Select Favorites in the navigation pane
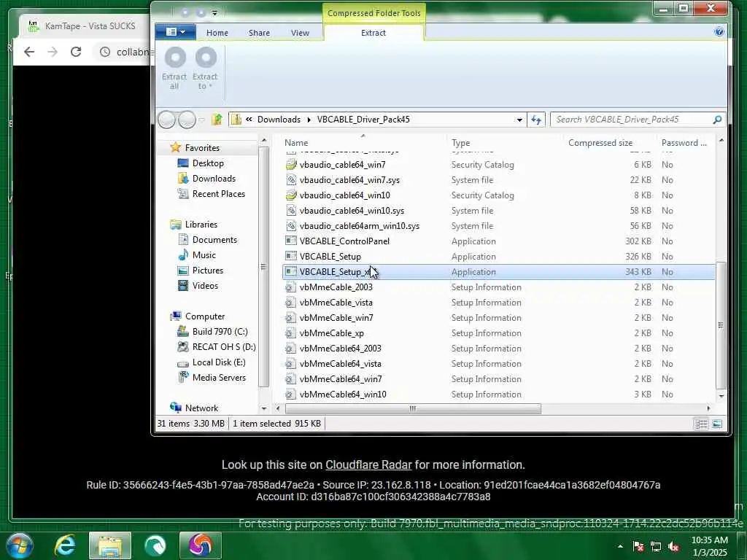This screenshot has height=560, width=747. click(202, 148)
